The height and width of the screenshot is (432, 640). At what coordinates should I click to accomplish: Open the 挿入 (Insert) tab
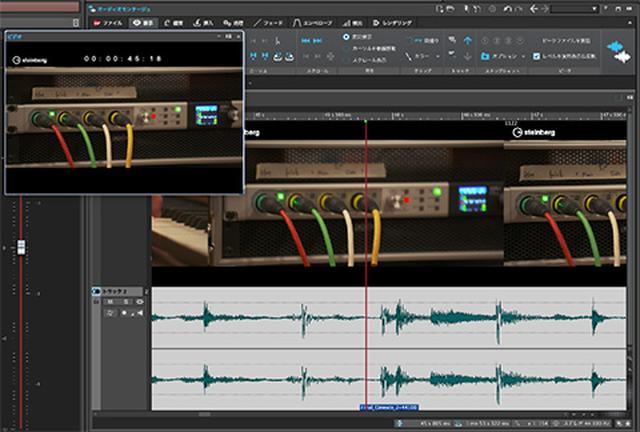[x=203, y=23]
